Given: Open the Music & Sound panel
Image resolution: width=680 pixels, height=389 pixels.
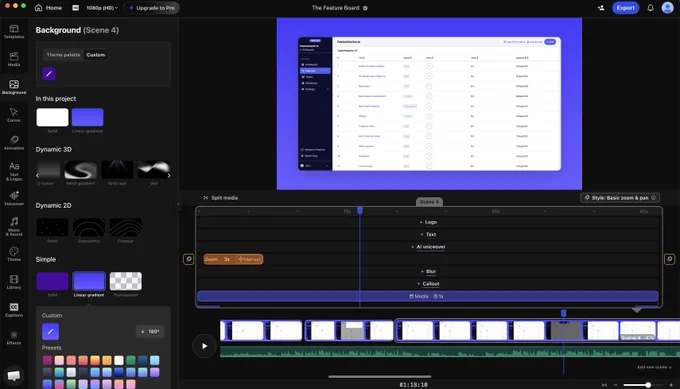Looking at the screenshot, I should tap(14, 226).
